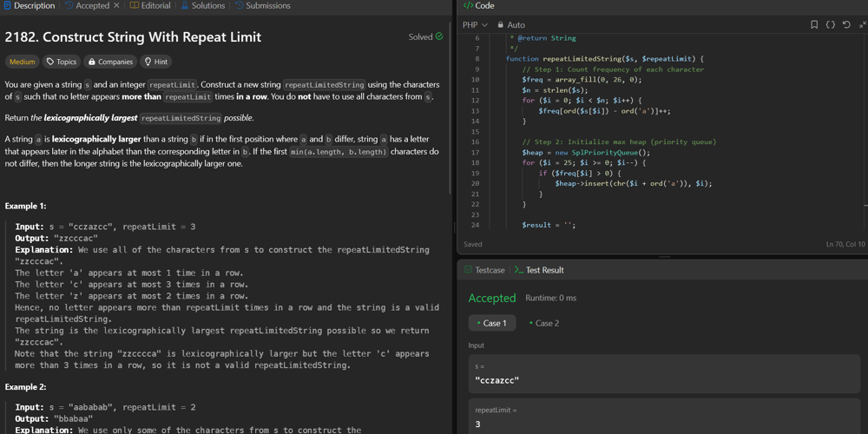The image size is (868, 434).
Task: Click the Medium difficulty tag
Action: [x=23, y=62]
